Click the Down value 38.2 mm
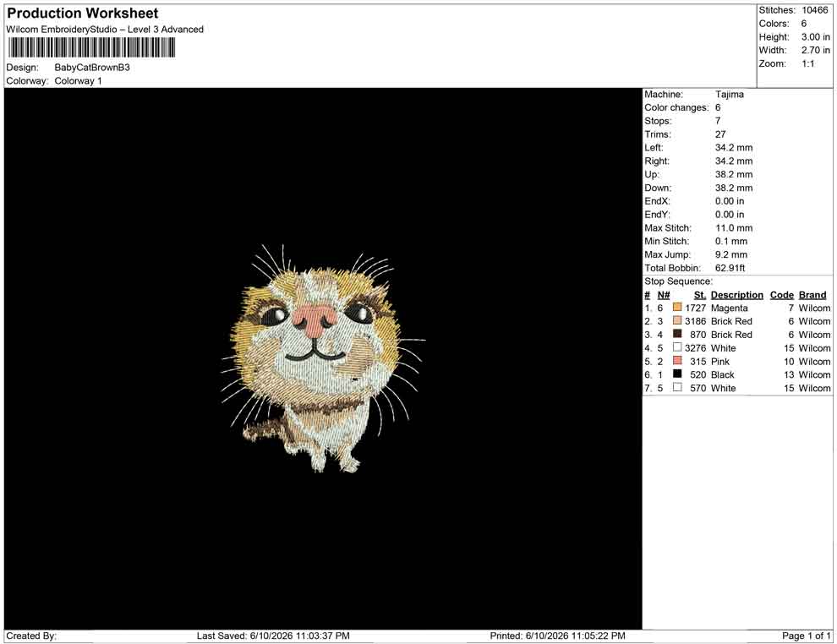This screenshot has width=837, height=644. tap(734, 188)
